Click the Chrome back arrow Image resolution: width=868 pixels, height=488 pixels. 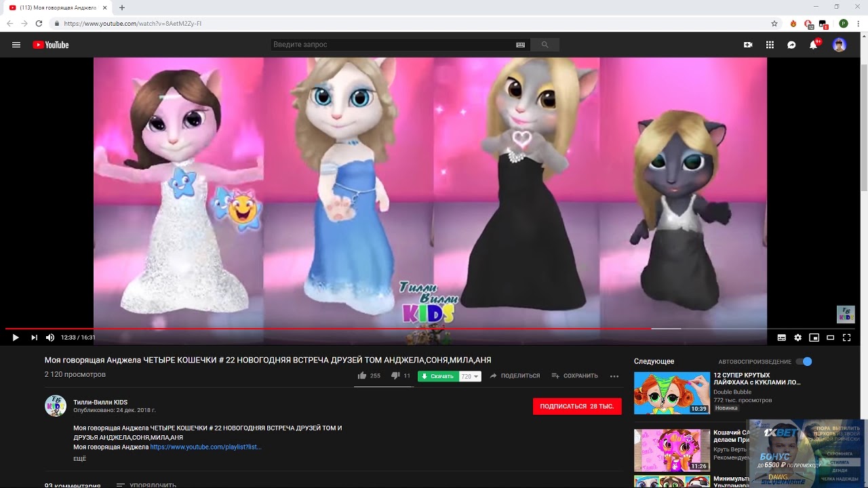pyautogui.click(x=10, y=23)
